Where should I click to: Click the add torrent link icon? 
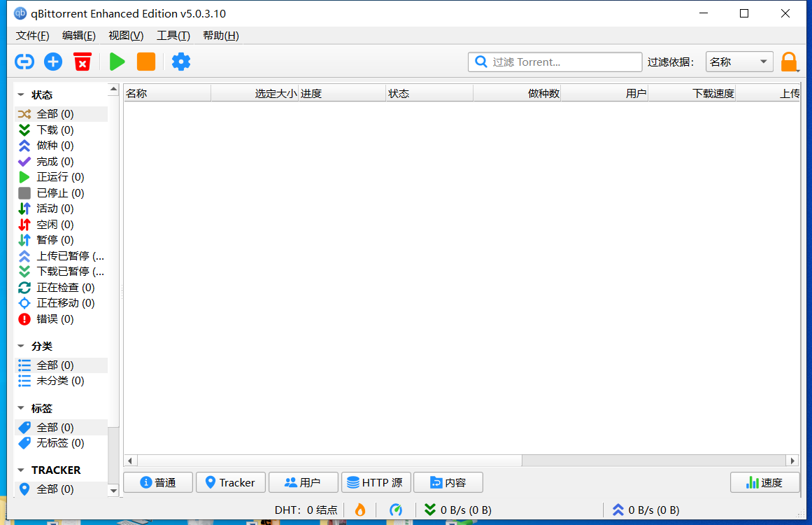click(x=24, y=62)
